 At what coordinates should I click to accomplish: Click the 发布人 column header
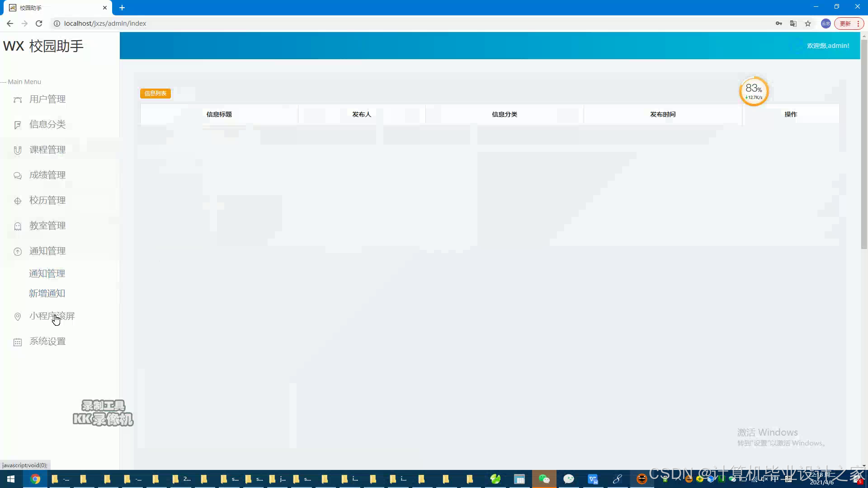[x=362, y=114]
